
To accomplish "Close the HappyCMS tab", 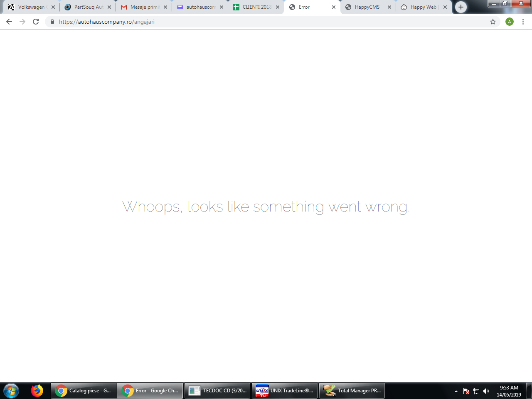I will point(389,7).
